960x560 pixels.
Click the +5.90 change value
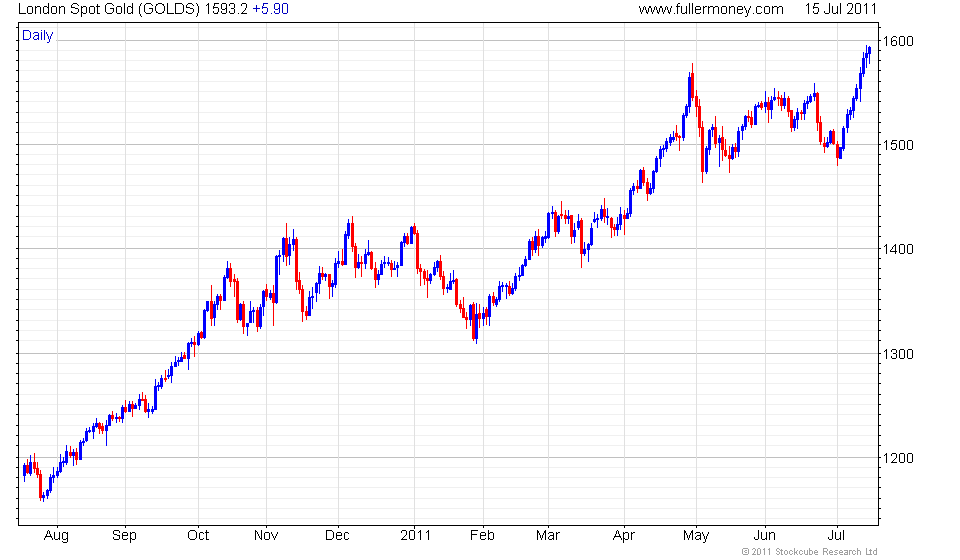pyautogui.click(x=270, y=9)
